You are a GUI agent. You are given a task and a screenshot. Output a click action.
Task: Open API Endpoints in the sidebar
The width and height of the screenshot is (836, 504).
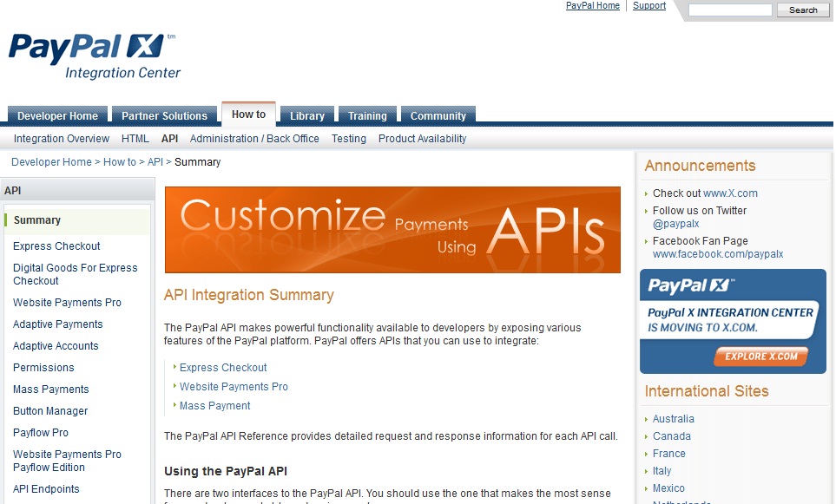click(46, 489)
